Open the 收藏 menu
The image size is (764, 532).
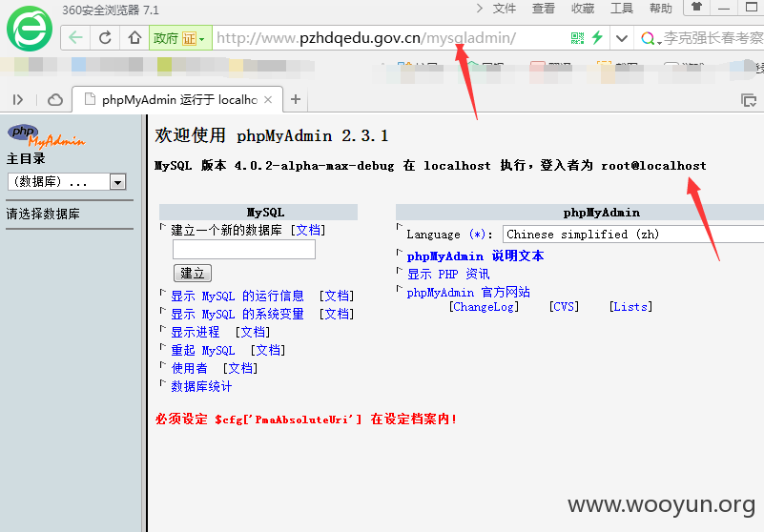click(582, 9)
